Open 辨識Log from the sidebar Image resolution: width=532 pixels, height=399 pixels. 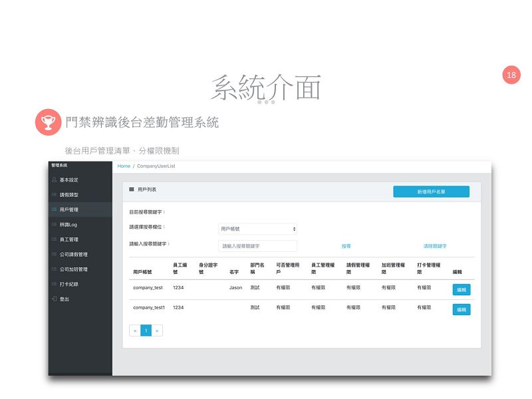click(x=68, y=225)
